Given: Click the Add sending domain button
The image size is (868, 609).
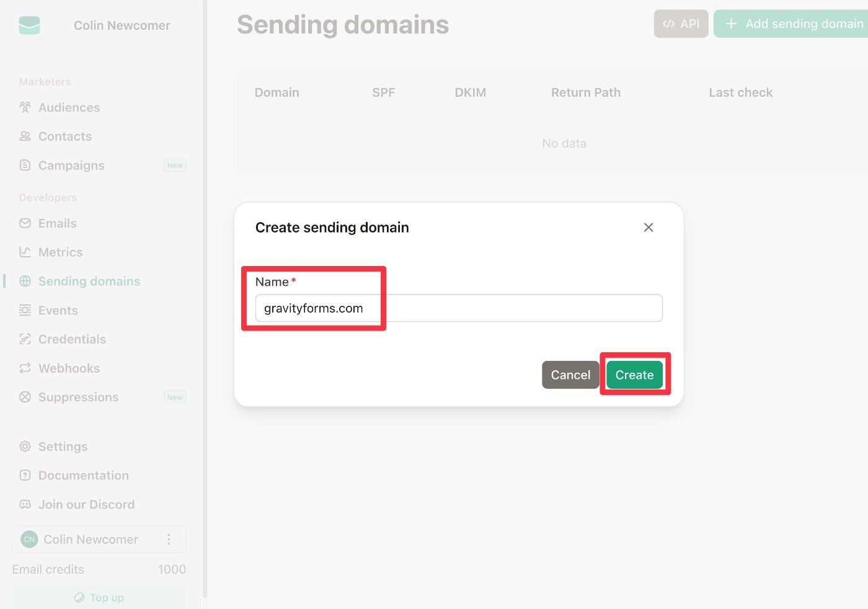Looking at the screenshot, I should tap(794, 24).
